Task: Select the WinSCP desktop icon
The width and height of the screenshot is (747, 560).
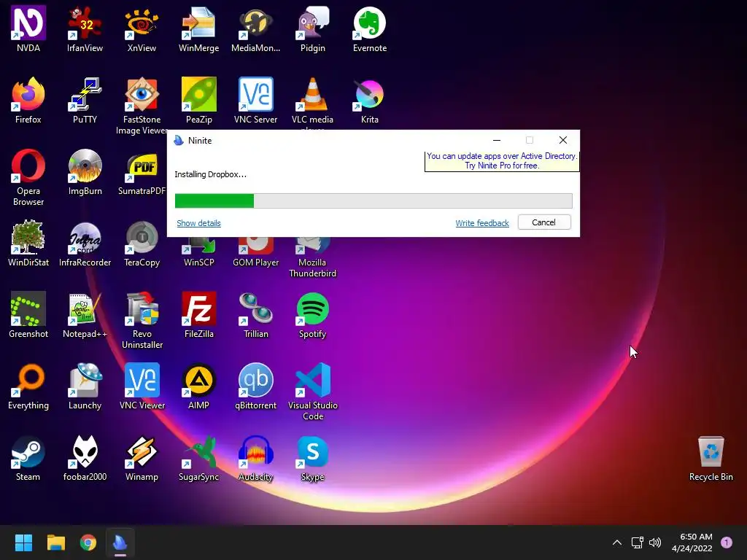Action: [x=198, y=253]
